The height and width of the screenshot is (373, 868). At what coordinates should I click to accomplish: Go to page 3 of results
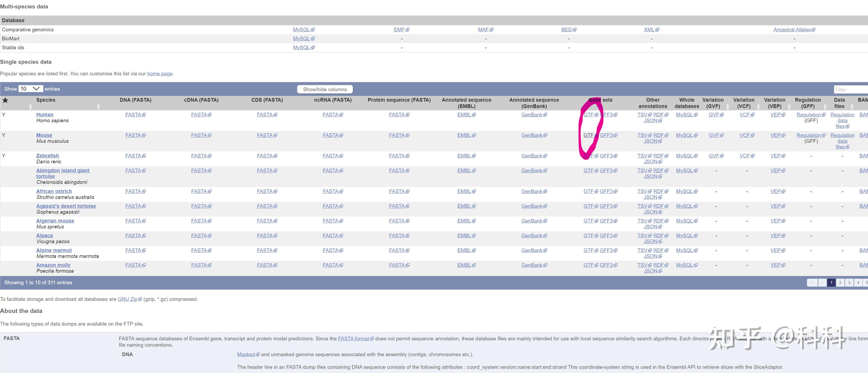tap(849, 283)
